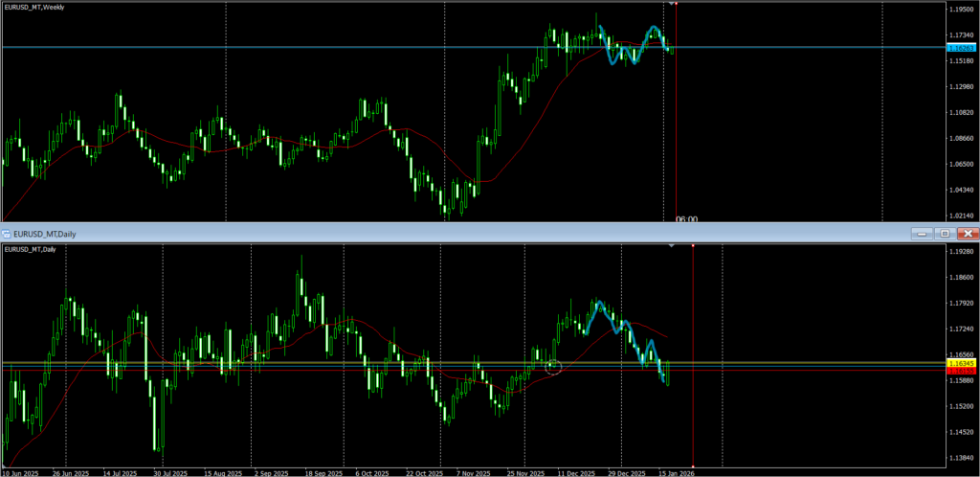Close the EURUSD_MT,Daily chart window

967,234
